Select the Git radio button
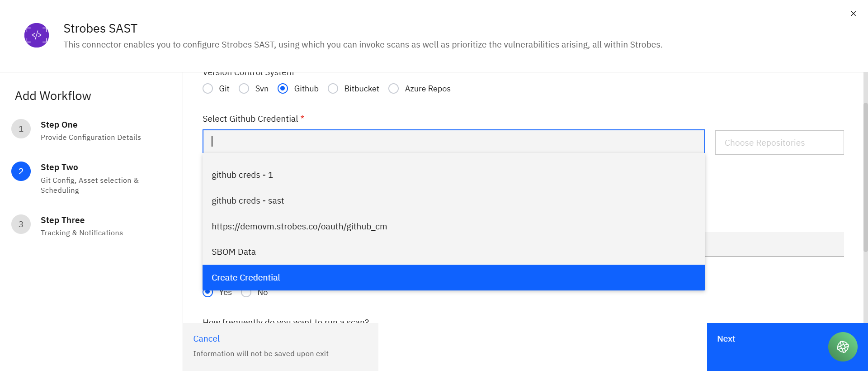 [208, 89]
